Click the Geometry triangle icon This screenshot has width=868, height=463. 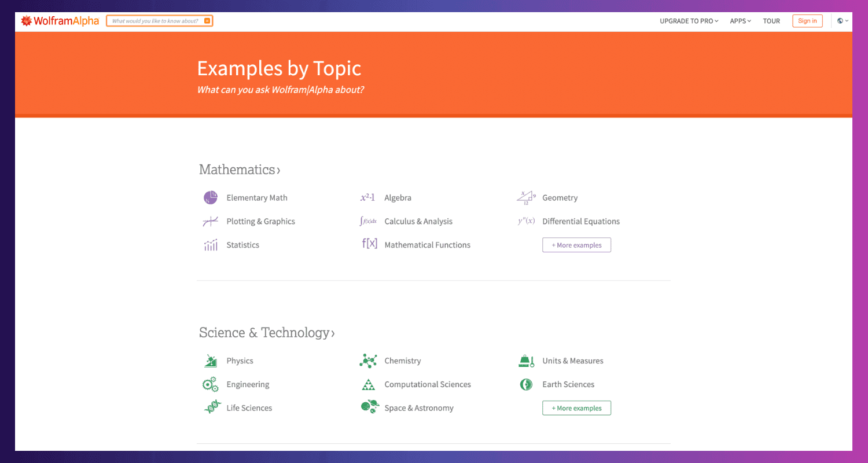(526, 198)
